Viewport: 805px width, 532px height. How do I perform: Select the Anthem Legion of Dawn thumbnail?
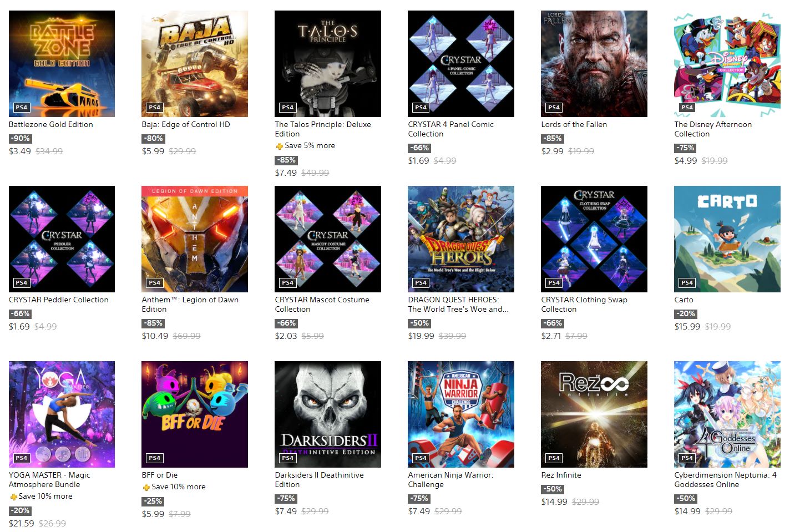pos(195,239)
